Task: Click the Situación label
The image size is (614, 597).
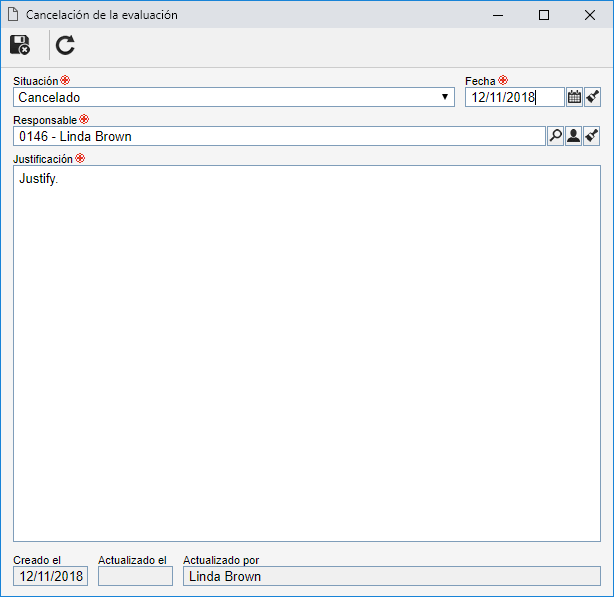Action: pos(36,81)
